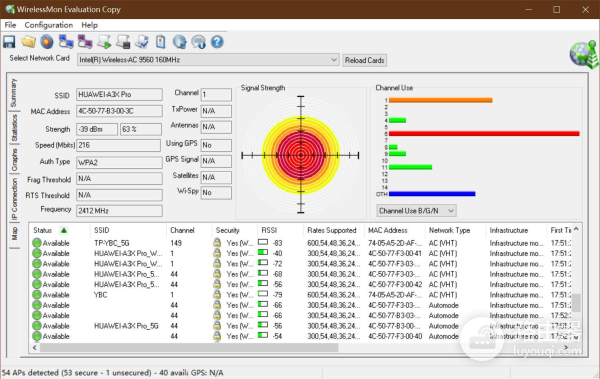Open the Configuration menu
The width and height of the screenshot is (600, 379).
pyautogui.click(x=49, y=25)
